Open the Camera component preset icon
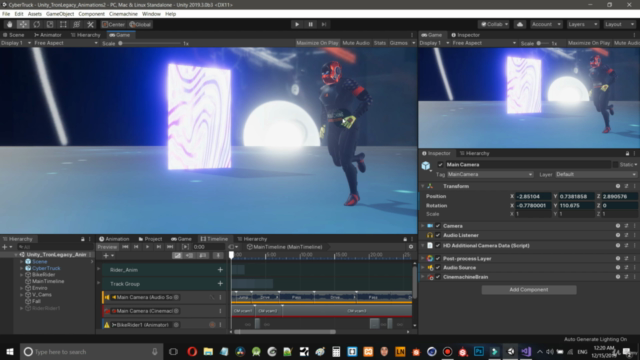 (626, 226)
